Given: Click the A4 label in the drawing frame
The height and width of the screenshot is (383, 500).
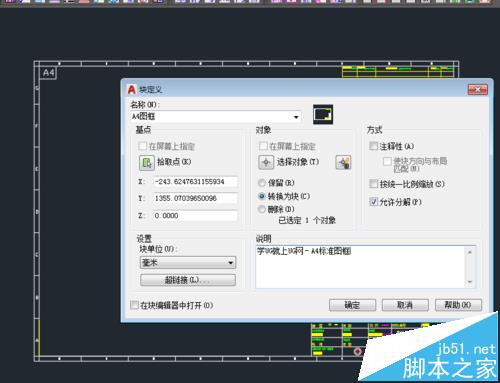Looking at the screenshot, I should 49,72.
